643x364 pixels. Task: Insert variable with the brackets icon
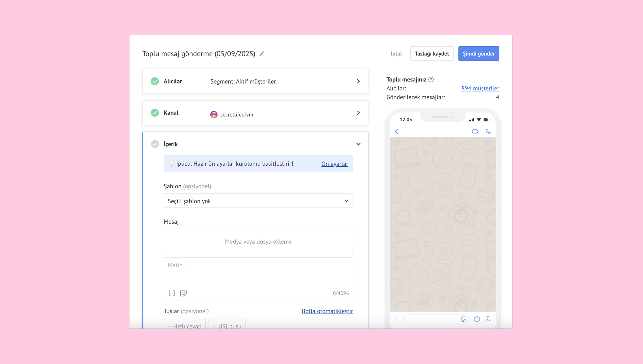point(172,293)
